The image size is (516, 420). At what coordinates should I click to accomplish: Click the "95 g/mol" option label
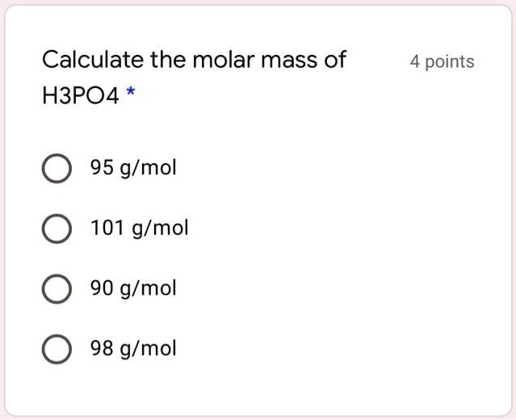132,169
